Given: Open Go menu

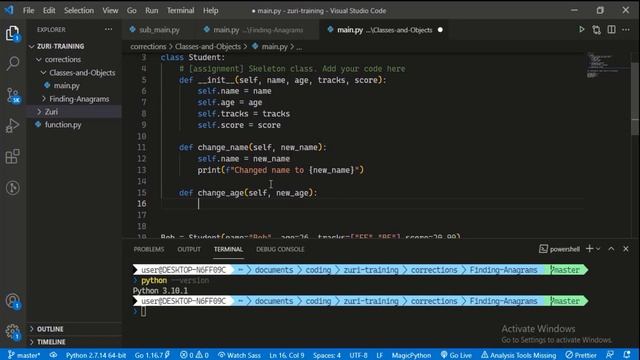Looking at the screenshot, I should click(x=131, y=10).
